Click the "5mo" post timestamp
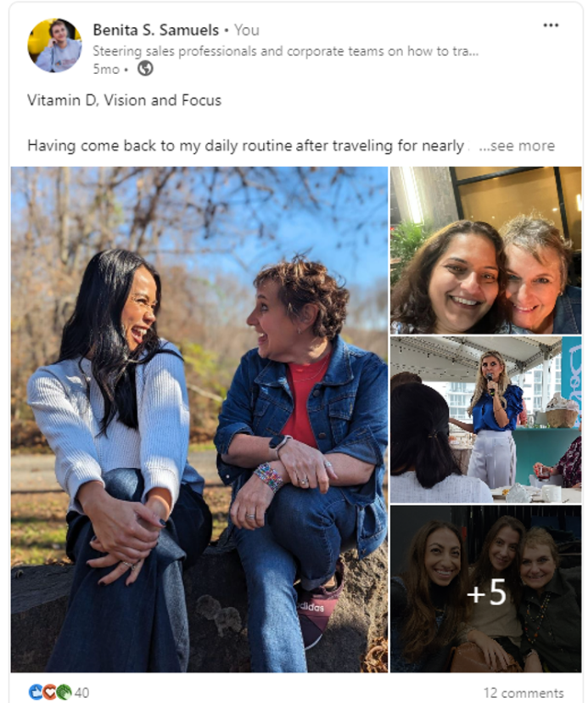 (104, 69)
